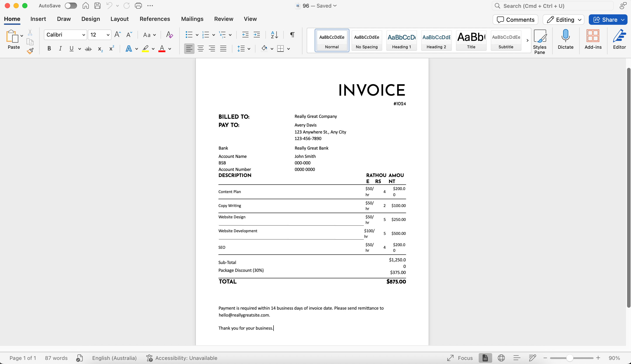The image size is (631, 364).
Task: Center align the text
Action: coord(201,48)
